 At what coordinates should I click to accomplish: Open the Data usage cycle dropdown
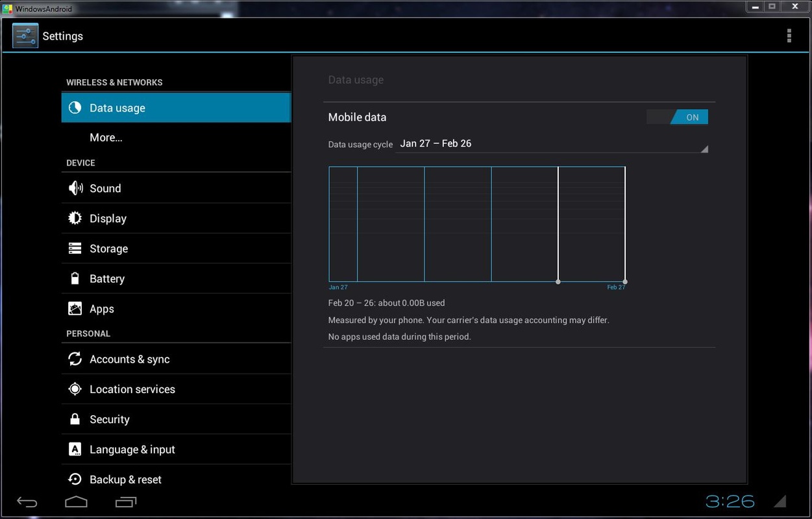pos(552,144)
